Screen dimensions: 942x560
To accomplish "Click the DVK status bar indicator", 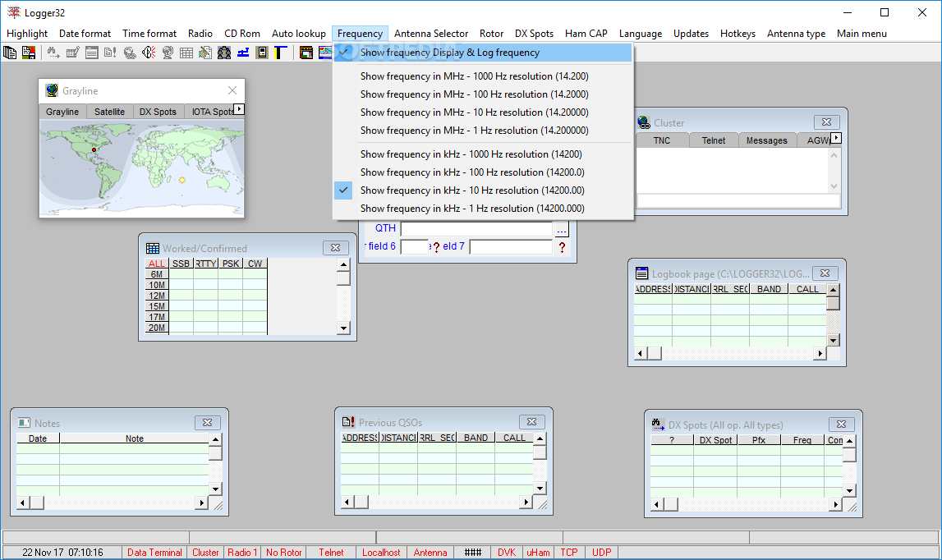I will pyautogui.click(x=507, y=552).
